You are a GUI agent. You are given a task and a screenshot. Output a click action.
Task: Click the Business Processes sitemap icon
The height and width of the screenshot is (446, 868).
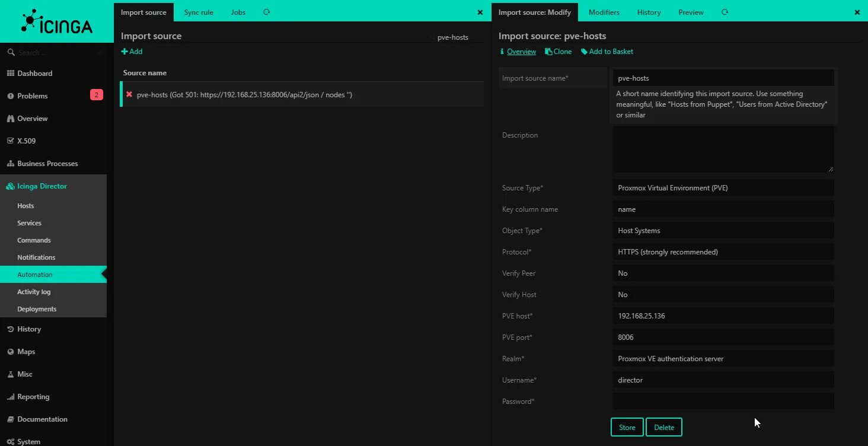(x=11, y=164)
